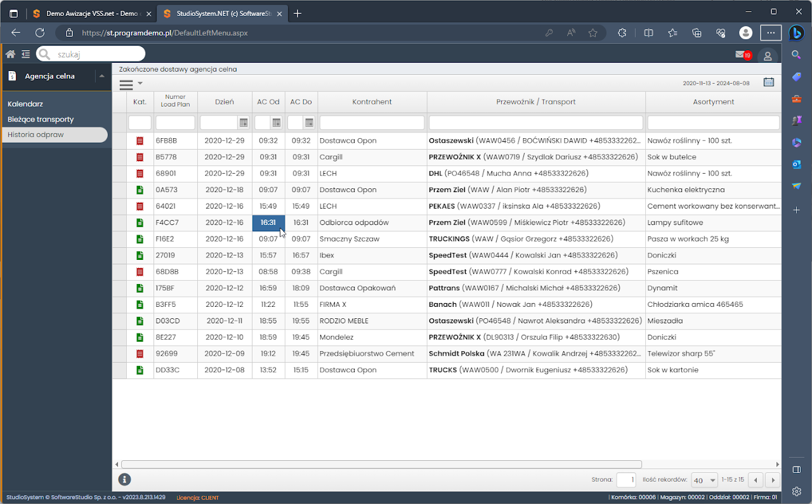Click the red document icon for 6FB8B
This screenshot has width=812, height=504.
140,141
